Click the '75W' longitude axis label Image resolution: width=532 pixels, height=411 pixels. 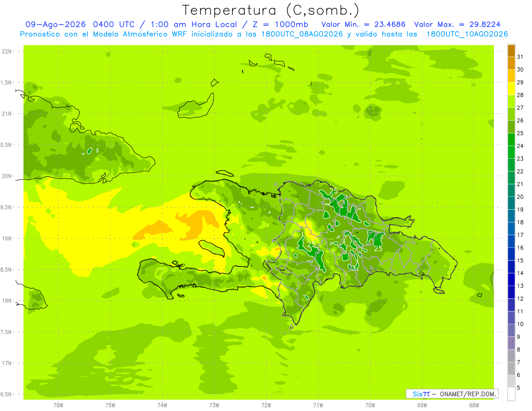point(110,405)
